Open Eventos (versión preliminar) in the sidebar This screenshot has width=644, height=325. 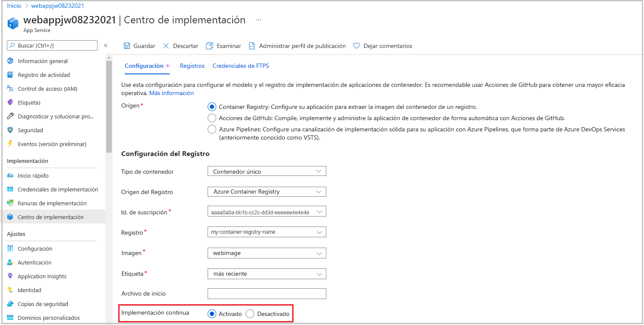coord(53,144)
